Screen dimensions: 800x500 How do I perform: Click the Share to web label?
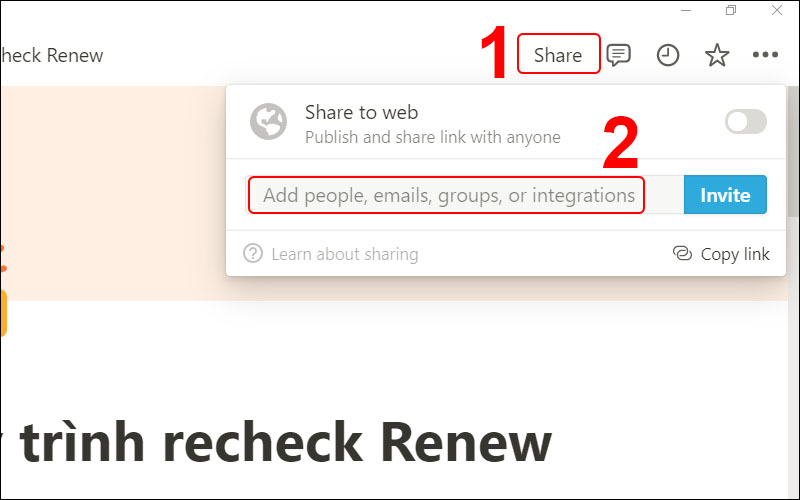click(361, 112)
